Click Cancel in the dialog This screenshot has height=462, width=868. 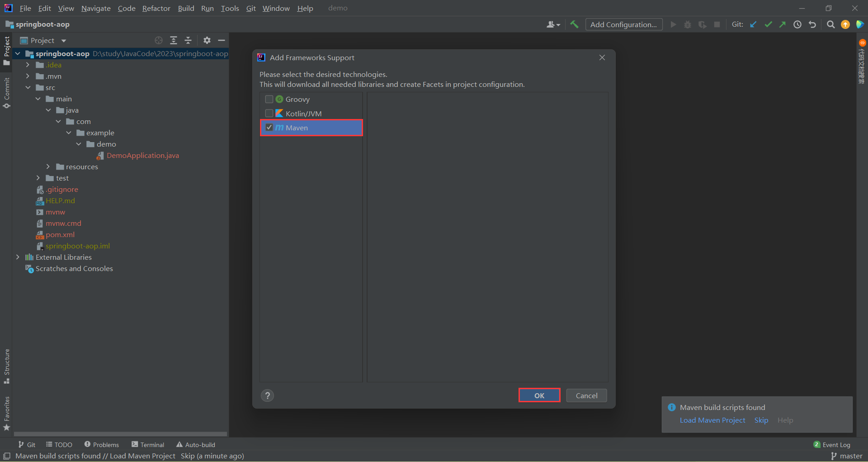point(586,395)
